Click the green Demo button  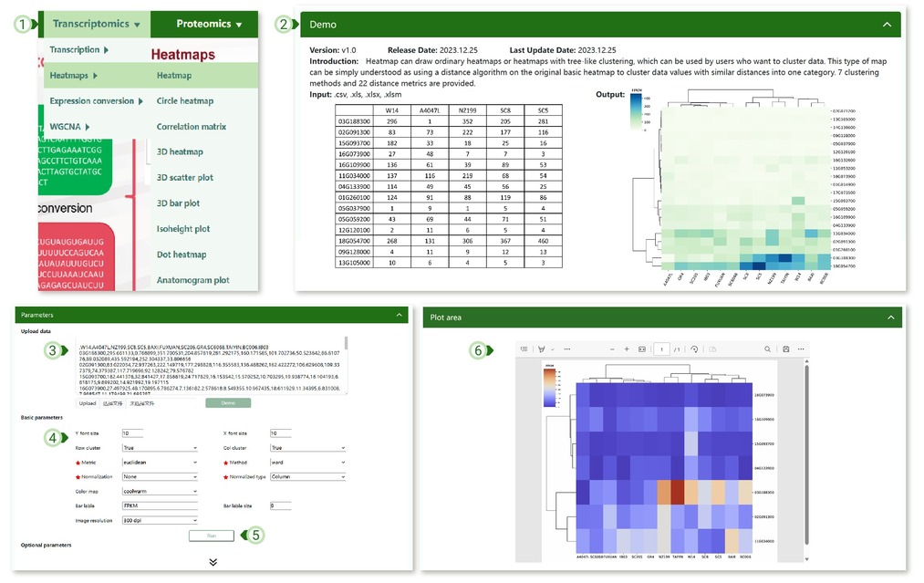pyautogui.click(x=228, y=403)
